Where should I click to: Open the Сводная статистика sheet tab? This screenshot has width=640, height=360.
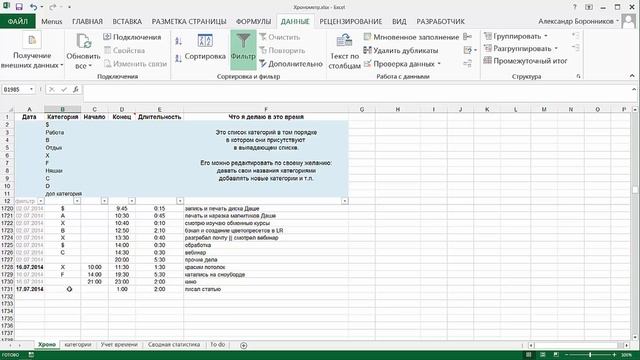pos(174,345)
